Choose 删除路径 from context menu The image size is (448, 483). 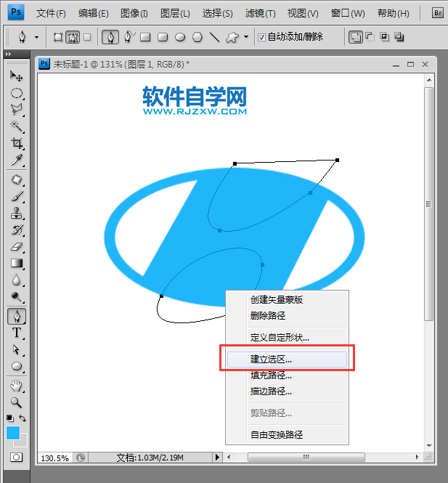click(x=268, y=315)
